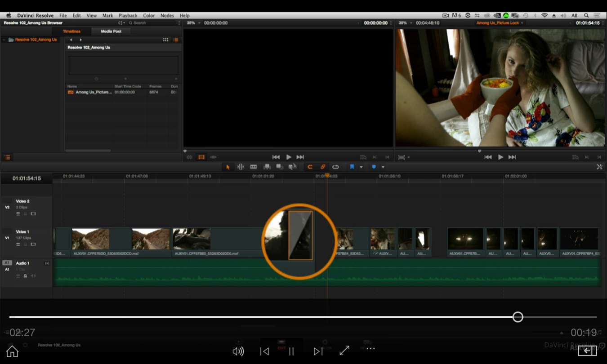Jump to previous clip in source viewer
The image size is (607, 364).
[276, 157]
